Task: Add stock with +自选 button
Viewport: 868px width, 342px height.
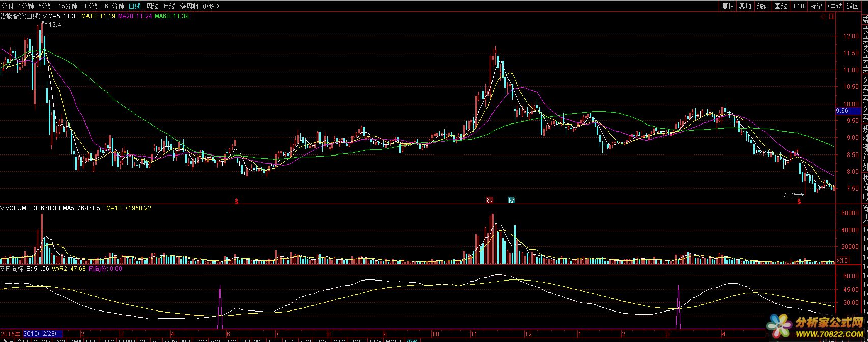Action: click(x=834, y=6)
